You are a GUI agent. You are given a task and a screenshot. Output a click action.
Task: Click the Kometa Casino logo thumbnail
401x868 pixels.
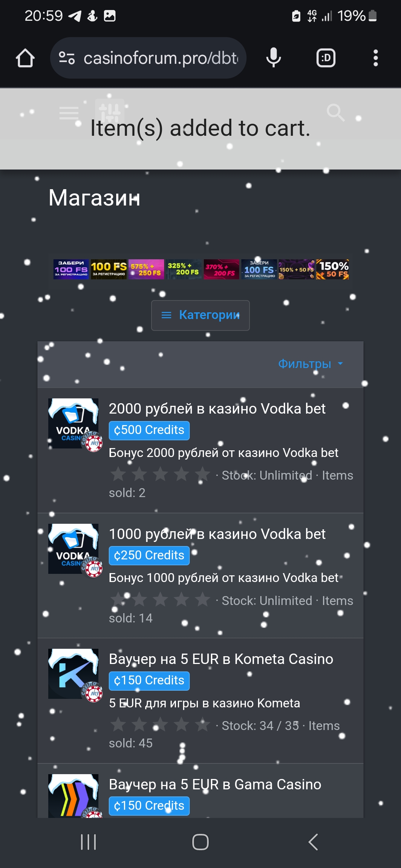(x=74, y=674)
